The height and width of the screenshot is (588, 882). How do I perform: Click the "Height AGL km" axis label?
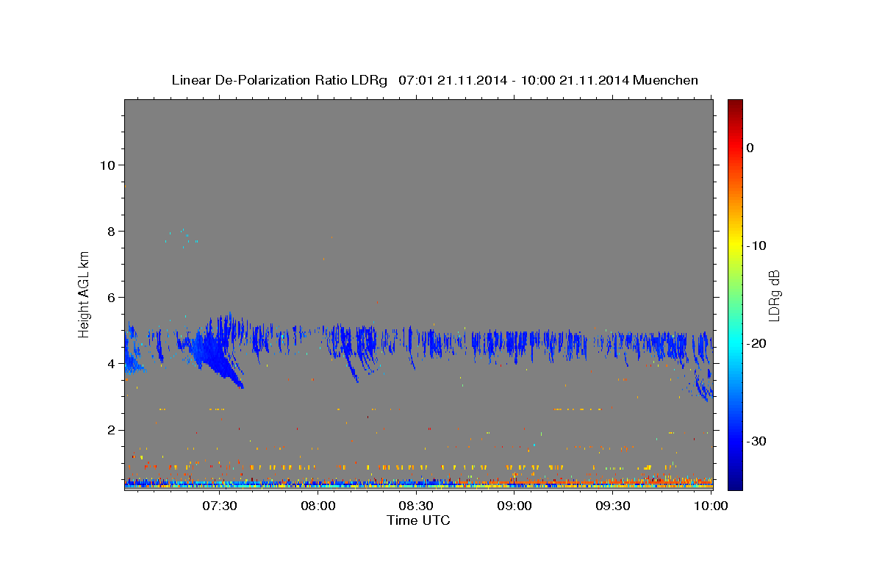[84, 294]
